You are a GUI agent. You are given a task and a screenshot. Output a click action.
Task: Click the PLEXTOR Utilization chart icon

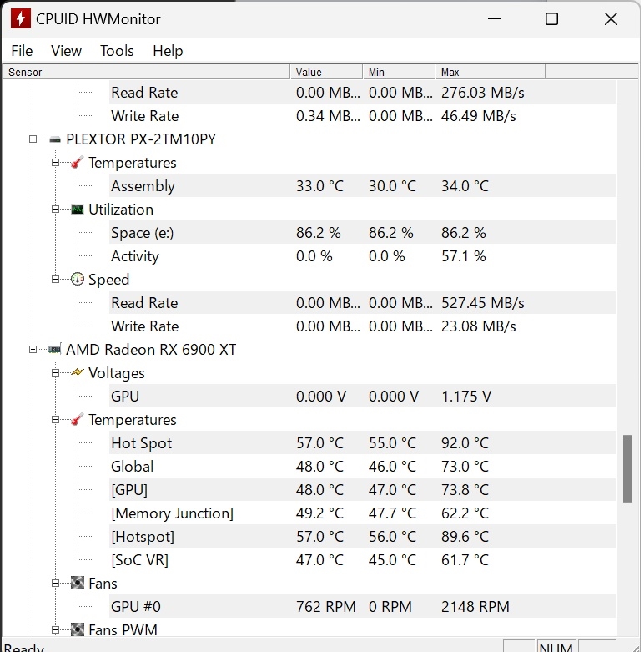tap(78, 210)
